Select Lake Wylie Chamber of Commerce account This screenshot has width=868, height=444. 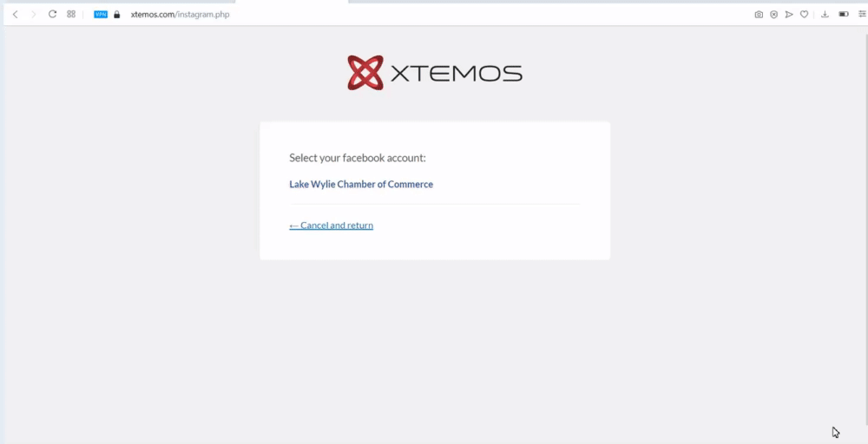click(361, 184)
